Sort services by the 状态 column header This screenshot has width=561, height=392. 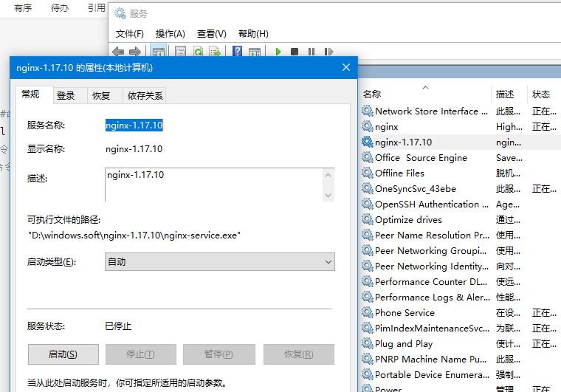point(545,94)
